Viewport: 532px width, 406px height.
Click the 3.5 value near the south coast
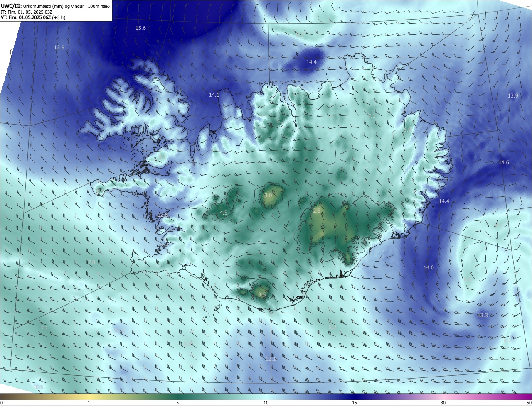point(262,294)
